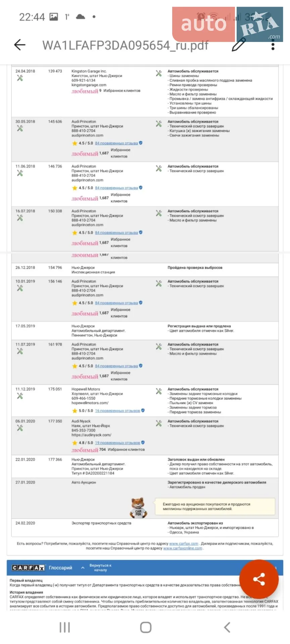Click the CARFAX logo in the glossary bar
This screenshot has width=290, height=644.
coord(28,568)
